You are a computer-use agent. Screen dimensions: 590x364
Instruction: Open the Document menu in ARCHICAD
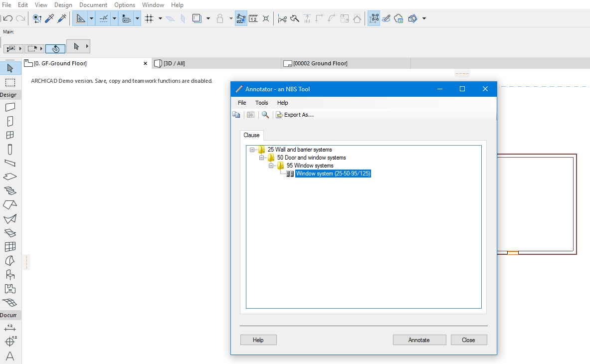click(93, 5)
